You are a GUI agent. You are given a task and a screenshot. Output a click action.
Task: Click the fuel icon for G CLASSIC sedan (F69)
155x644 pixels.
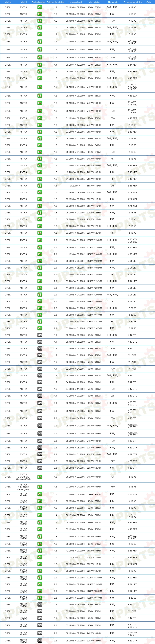click(40, 486)
